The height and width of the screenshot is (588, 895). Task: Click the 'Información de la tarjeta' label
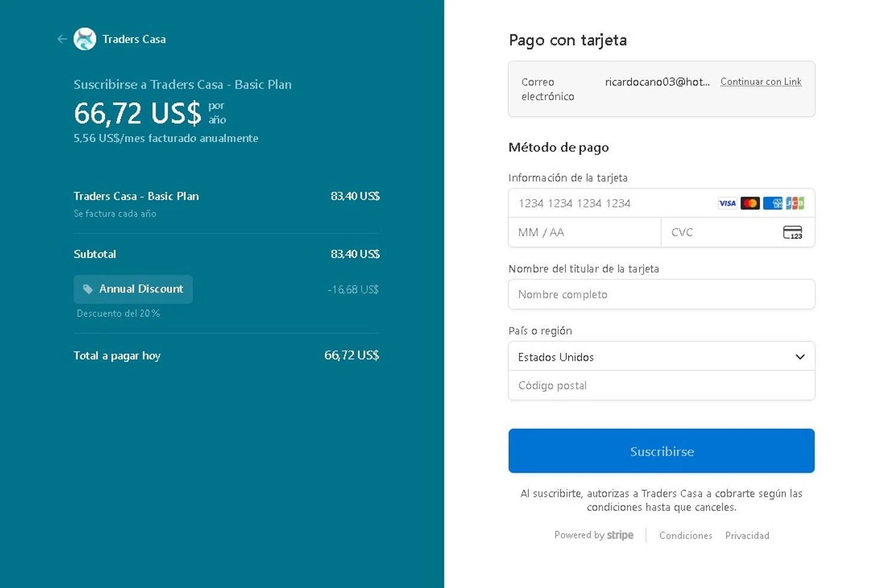tap(568, 178)
